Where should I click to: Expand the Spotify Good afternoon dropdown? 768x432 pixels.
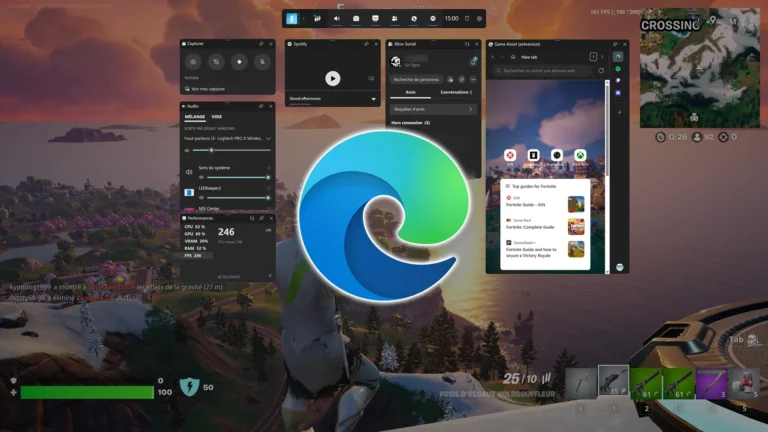[x=374, y=99]
